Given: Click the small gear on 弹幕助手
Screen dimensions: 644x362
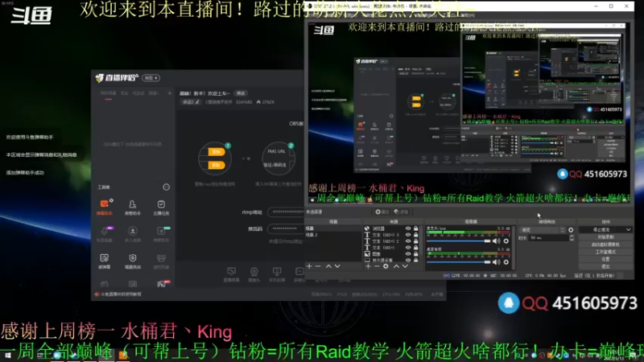Looking at the screenshot, I should click(111, 200).
